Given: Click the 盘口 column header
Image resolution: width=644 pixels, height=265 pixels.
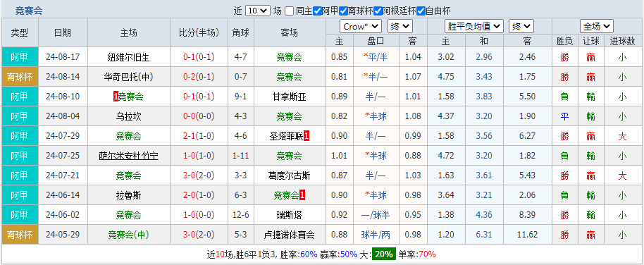Looking at the screenshot, I should [x=376, y=41].
